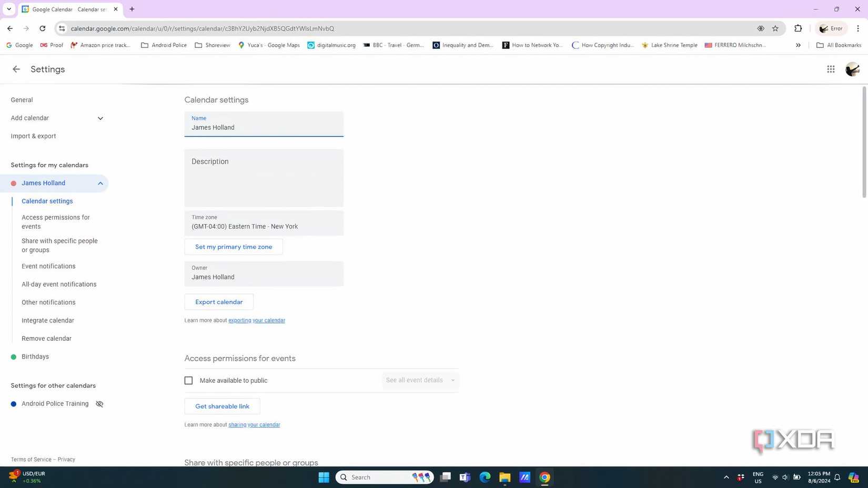868x488 pixels.
Task: Click the Birthdays green color dot
Action: [x=14, y=357]
